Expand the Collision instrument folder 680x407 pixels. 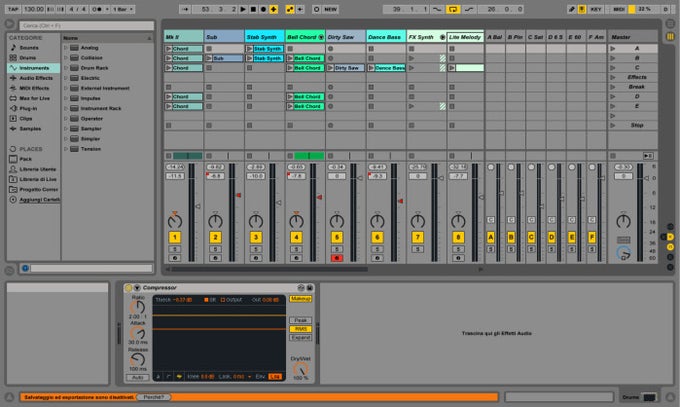coord(66,57)
